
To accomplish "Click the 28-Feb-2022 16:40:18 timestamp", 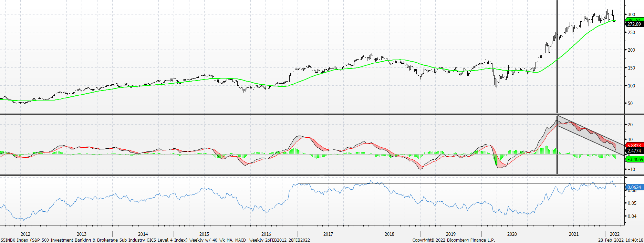I will 621,240.
